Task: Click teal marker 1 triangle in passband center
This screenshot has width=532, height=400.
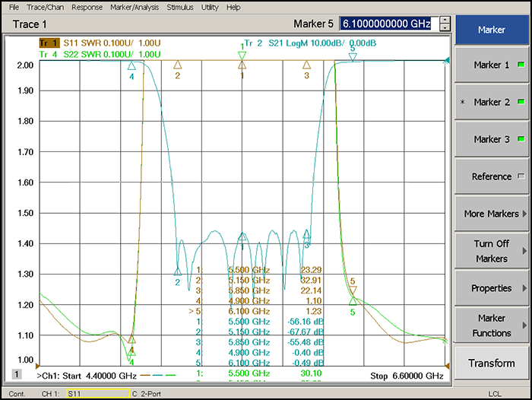Action: tap(242, 237)
